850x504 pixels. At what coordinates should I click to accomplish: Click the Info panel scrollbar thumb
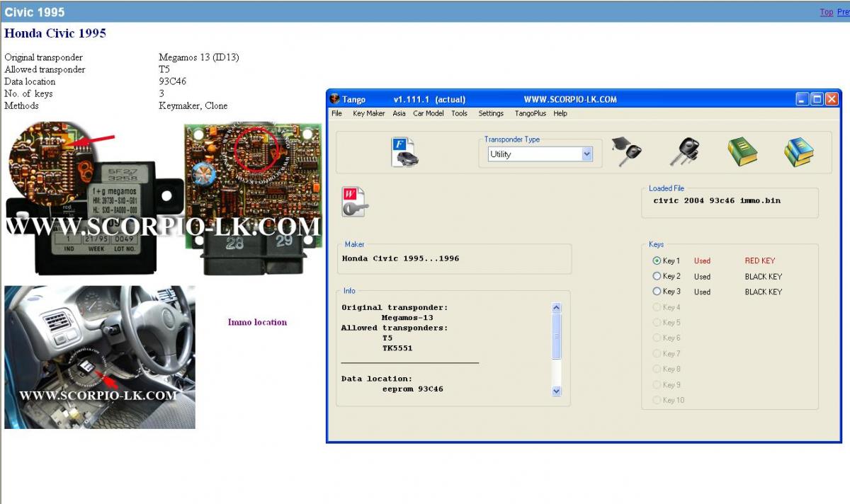pos(556,336)
